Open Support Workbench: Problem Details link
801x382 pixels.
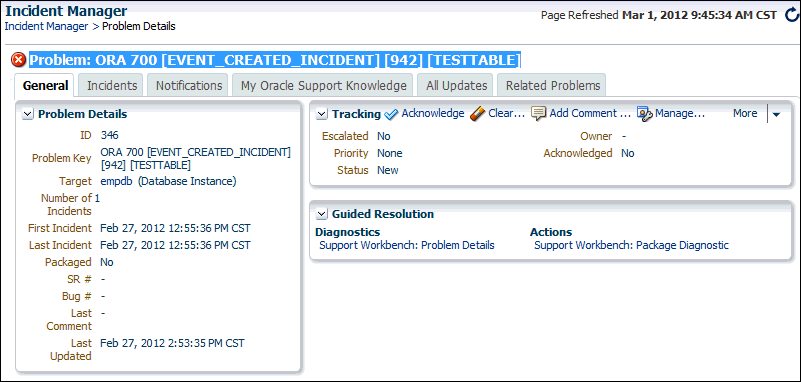[x=407, y=245]
